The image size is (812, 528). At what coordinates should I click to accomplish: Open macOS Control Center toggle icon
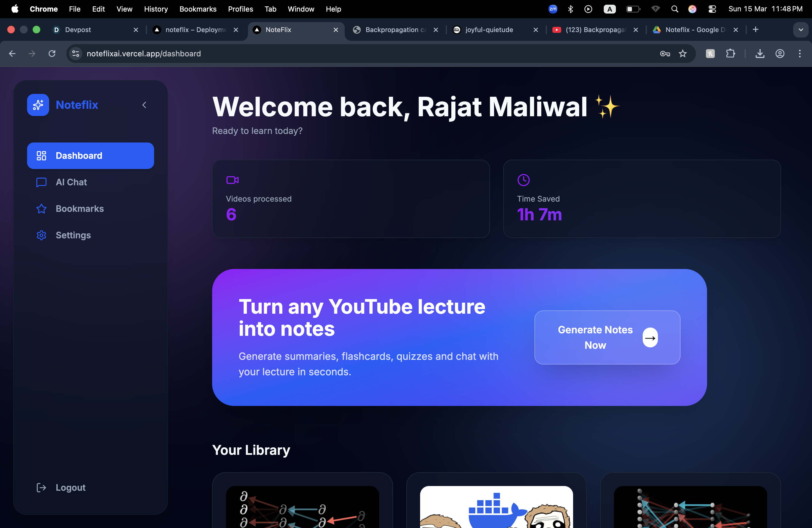[x=712, y=9]
